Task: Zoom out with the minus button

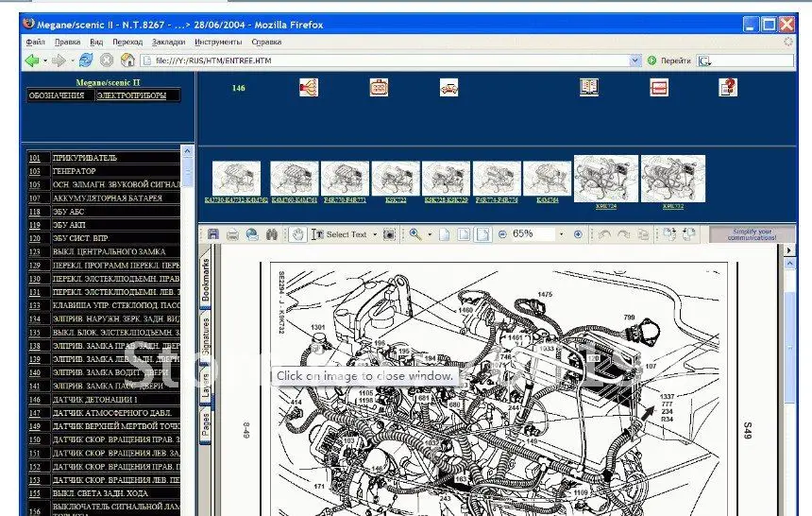Action: tap(501, 234)
